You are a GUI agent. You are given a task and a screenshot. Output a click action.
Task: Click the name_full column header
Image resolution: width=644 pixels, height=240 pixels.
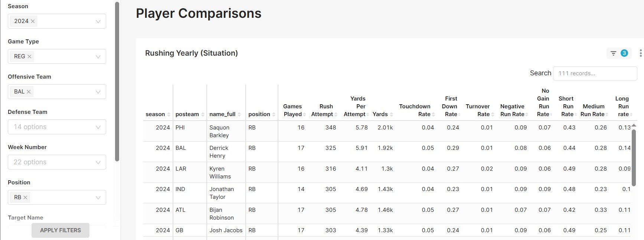pyautogui.click(x=223, y=114)
